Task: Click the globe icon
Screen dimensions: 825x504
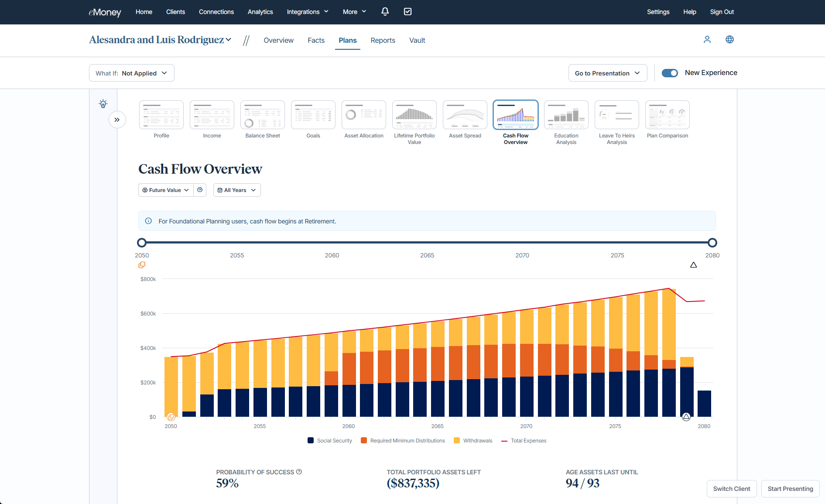Action: click(729, 40)
